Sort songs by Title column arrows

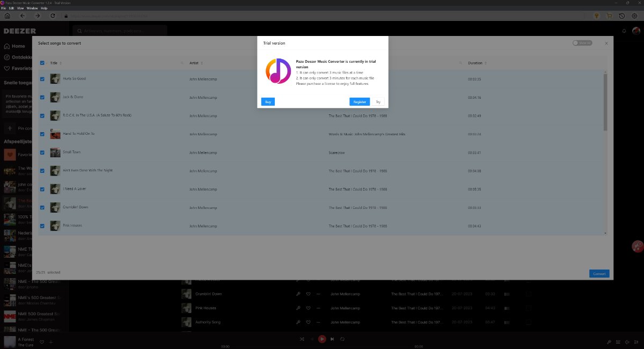[x=62, y=63]
